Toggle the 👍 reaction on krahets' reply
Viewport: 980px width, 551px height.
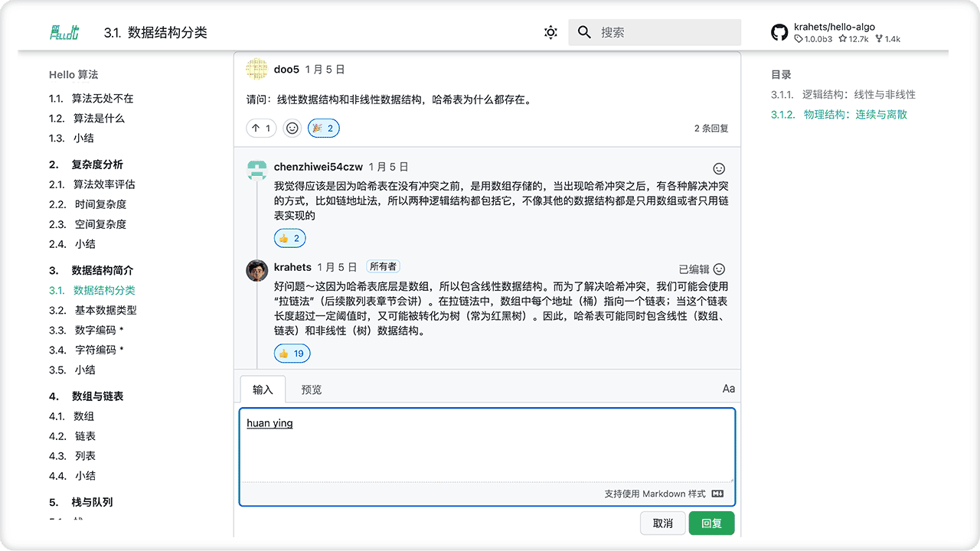(292, 353)
